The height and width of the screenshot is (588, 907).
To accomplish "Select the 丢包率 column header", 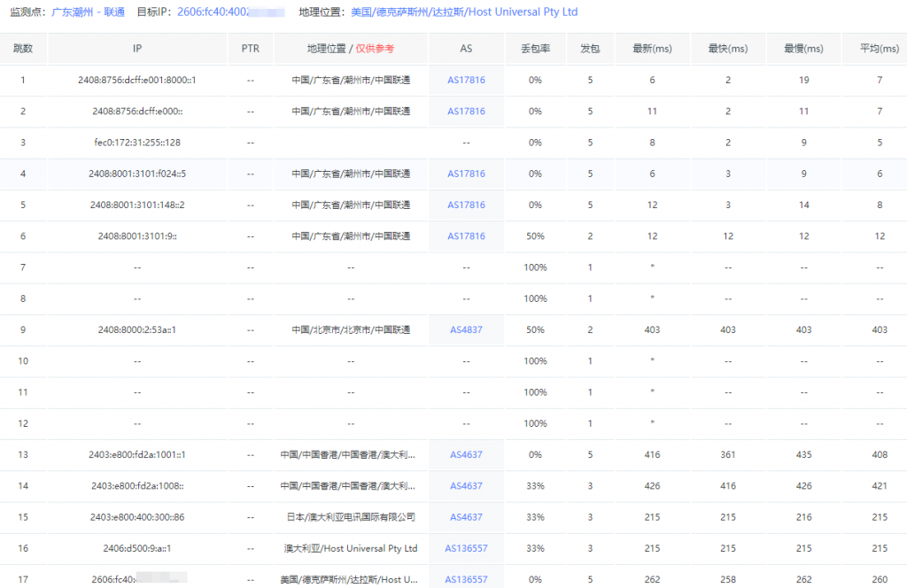I will [x=536, y=49].
